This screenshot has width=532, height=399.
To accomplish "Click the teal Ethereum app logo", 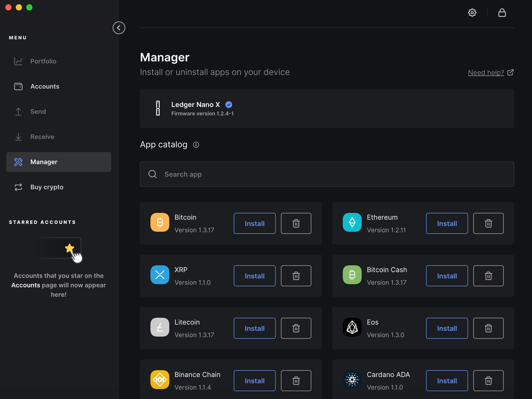I will 352,222.
